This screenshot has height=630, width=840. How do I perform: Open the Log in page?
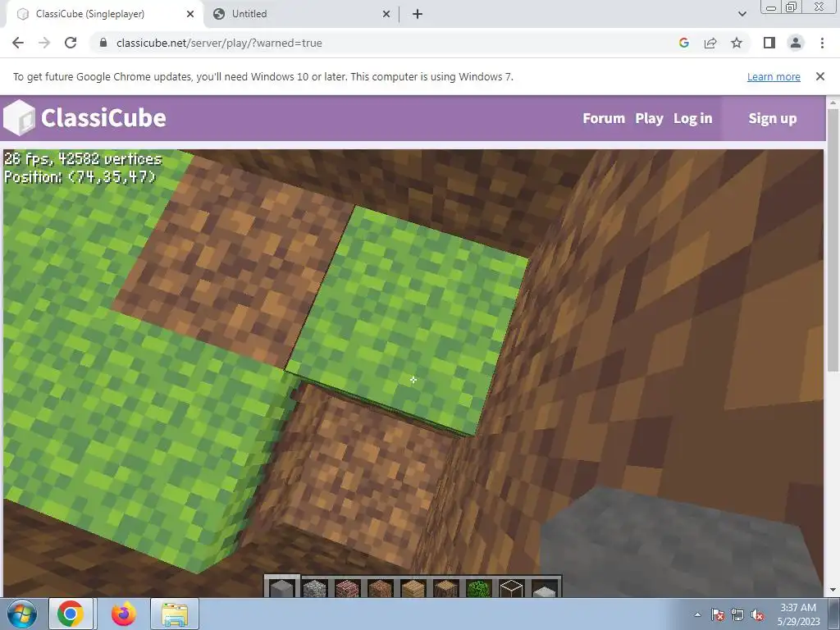click(692, 118)
